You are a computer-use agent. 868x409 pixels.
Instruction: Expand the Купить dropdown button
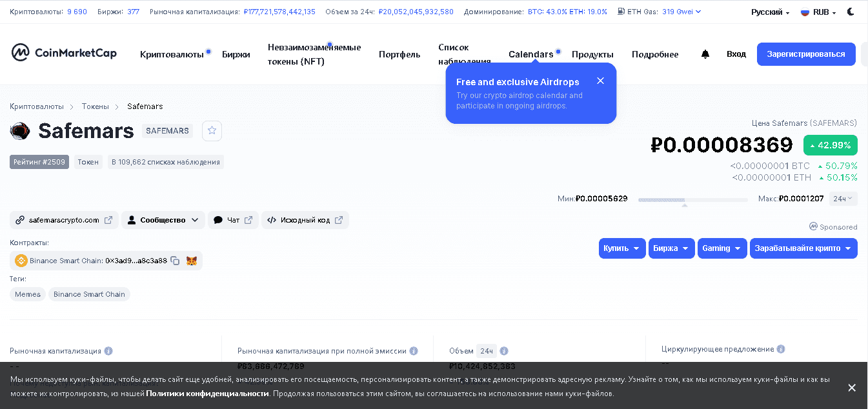coord(621,248)
